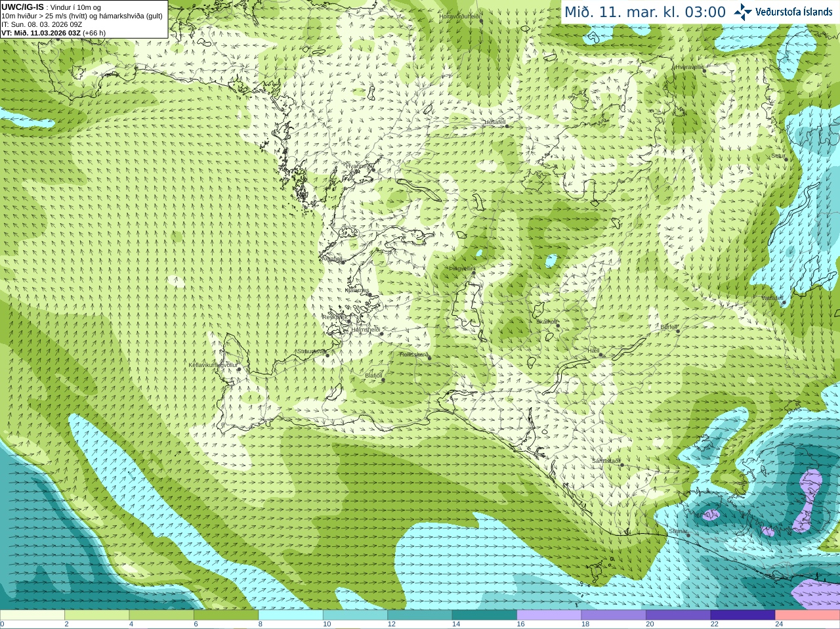The width and height of the screenshot is (840, 629).
Task: Click the Akranes station label
Action: [331, 259]
